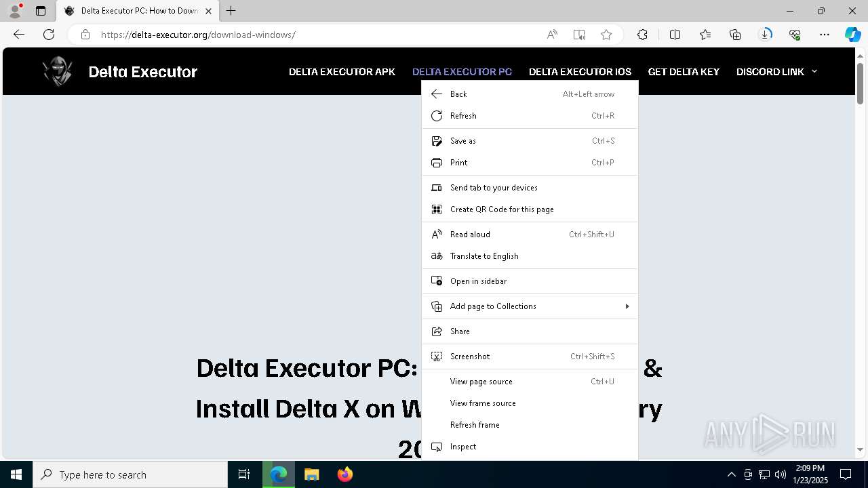
Task: Click the Delta Executor site title
Action: [x=143, y=72]
